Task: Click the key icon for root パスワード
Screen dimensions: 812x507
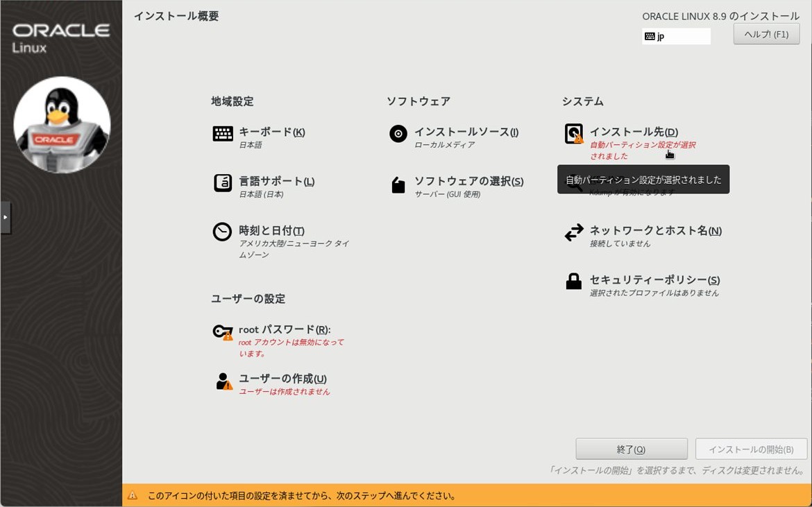Action: [223, 332]
